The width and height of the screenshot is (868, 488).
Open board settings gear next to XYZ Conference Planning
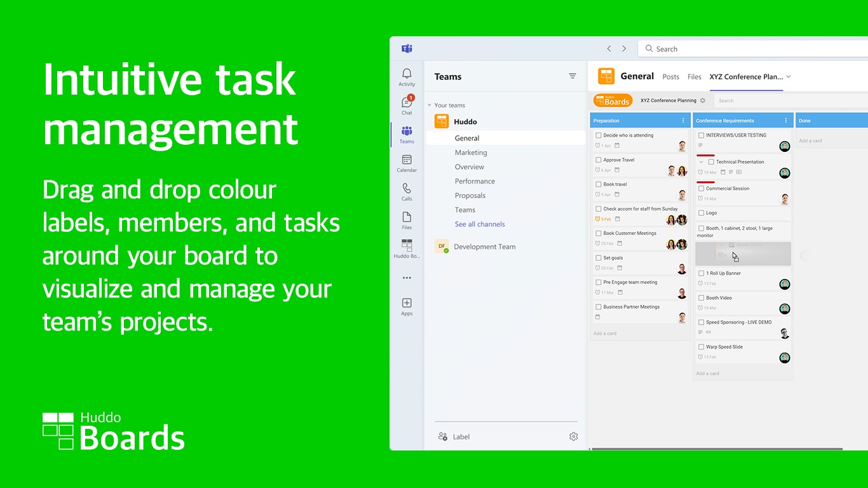702,100
